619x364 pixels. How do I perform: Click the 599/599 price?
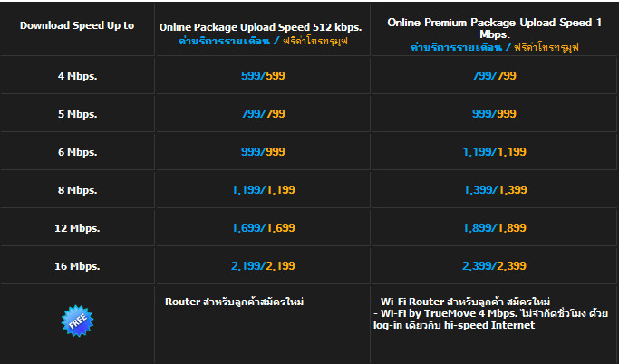click(263, 76)
